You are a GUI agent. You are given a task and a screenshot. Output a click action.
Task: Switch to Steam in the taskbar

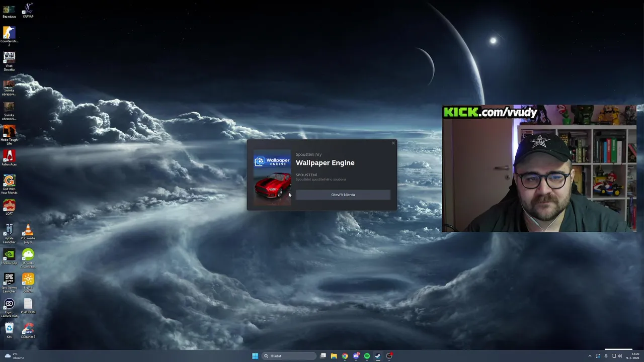tap(378, 356)
